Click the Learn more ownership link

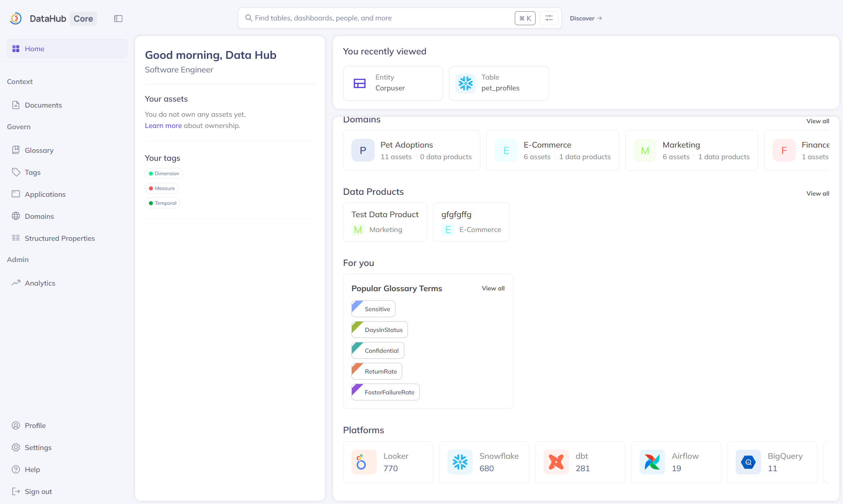coord(163,126)
